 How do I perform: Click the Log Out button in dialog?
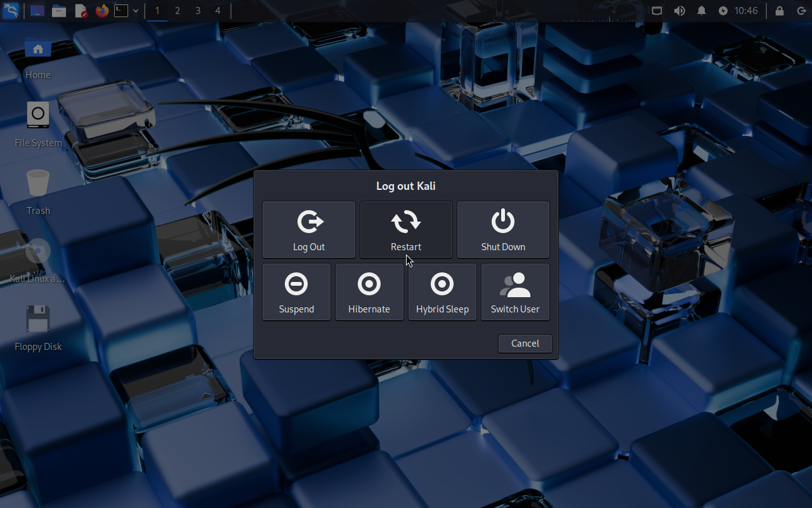pos(309,230)
